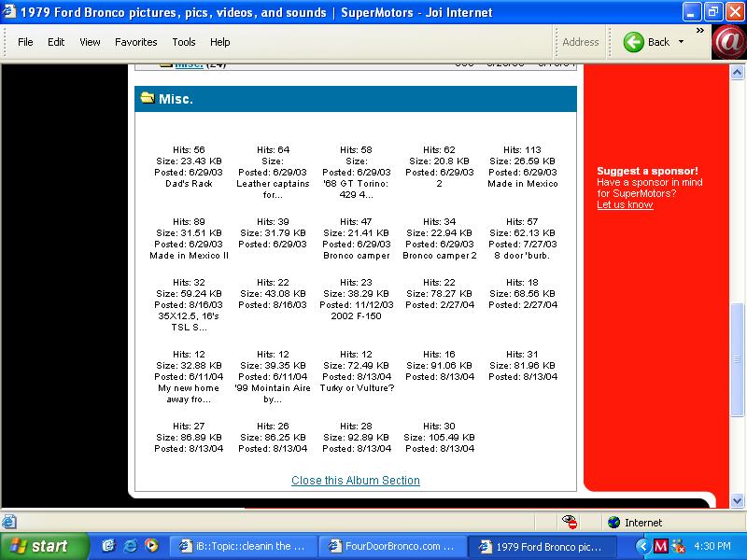
Task: Click the 2002 F-150 caption
Action: point(356,316)
